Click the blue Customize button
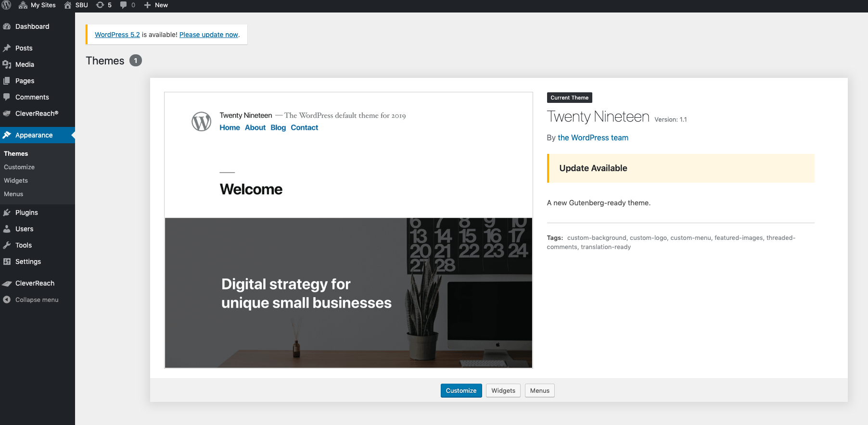868x425 pixels. pos(461,391)
